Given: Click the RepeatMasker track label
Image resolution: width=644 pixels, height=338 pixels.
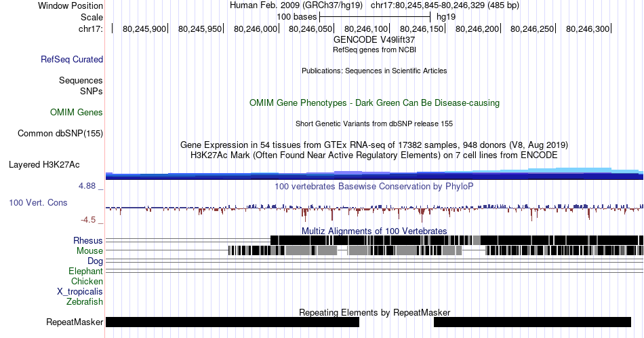Looking at the screenshot, I should [75, 322].
